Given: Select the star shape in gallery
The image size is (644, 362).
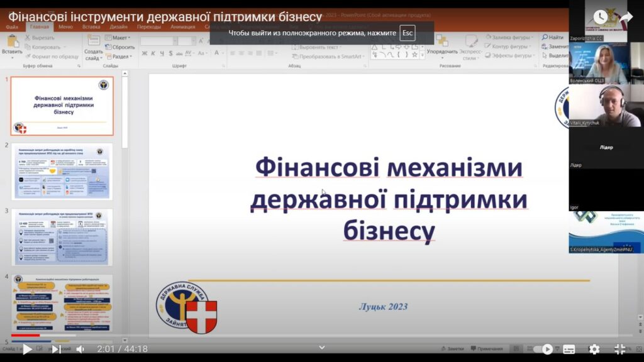Looking at the screenshot, I should [414, 55].
